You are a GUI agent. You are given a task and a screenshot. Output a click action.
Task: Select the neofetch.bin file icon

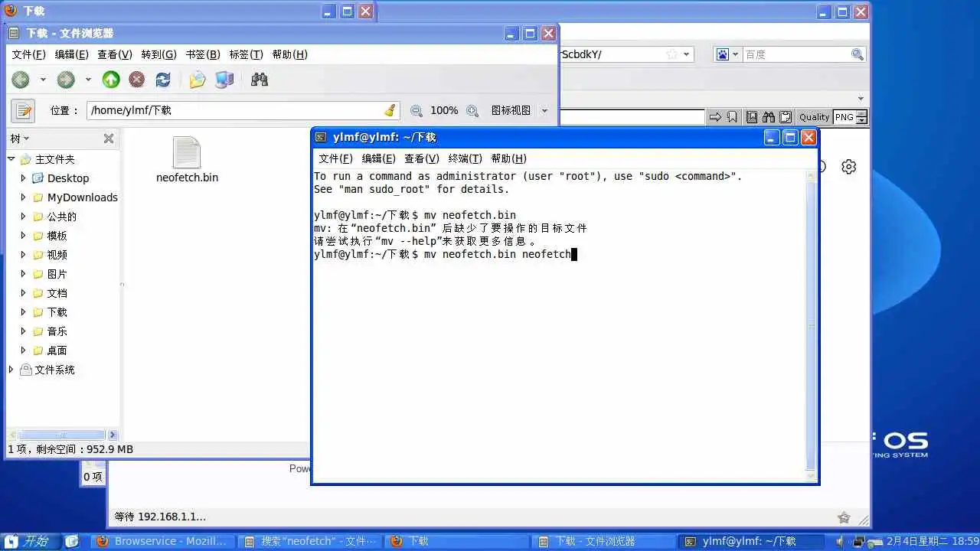[187, 153]
